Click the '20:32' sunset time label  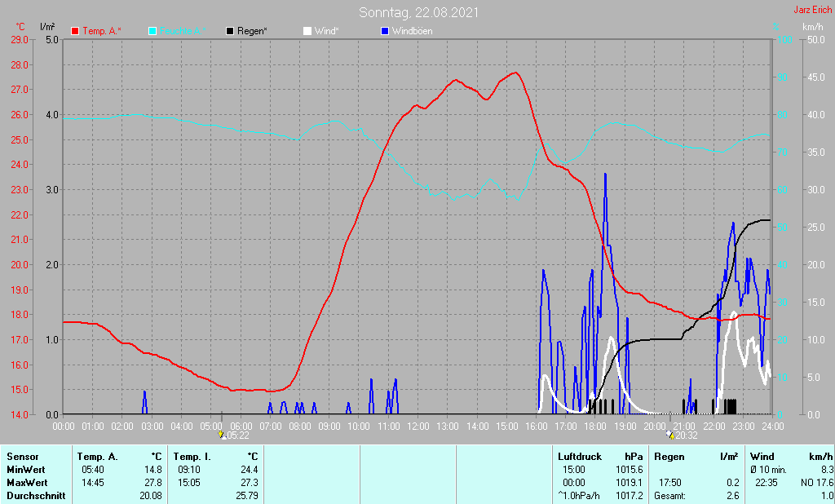coord(687,435)
